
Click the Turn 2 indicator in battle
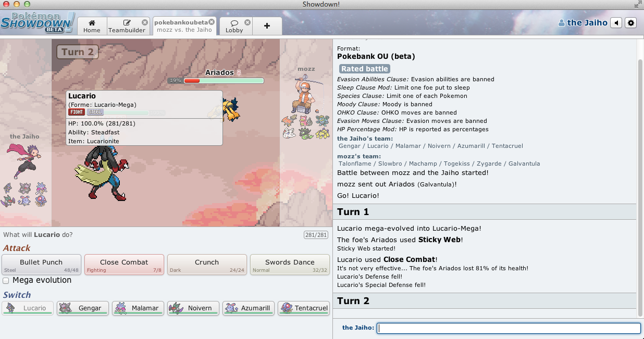click(x=78, y=52)
